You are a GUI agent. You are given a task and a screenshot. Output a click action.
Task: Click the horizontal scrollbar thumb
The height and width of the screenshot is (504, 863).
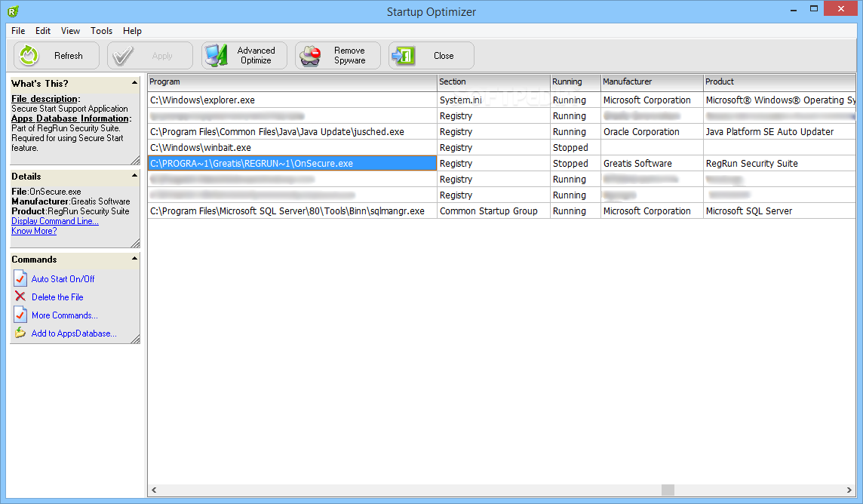668,490
